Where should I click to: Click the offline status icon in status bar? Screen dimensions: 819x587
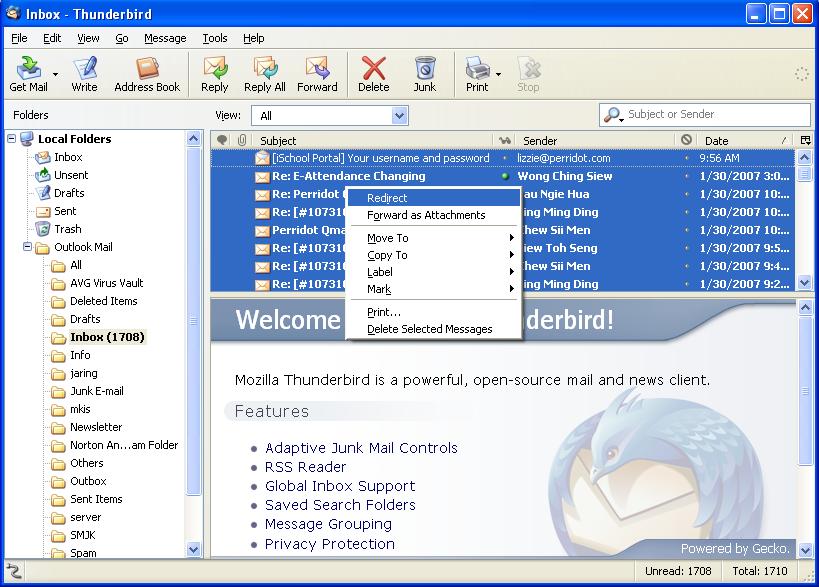click(x=14, y=571)
